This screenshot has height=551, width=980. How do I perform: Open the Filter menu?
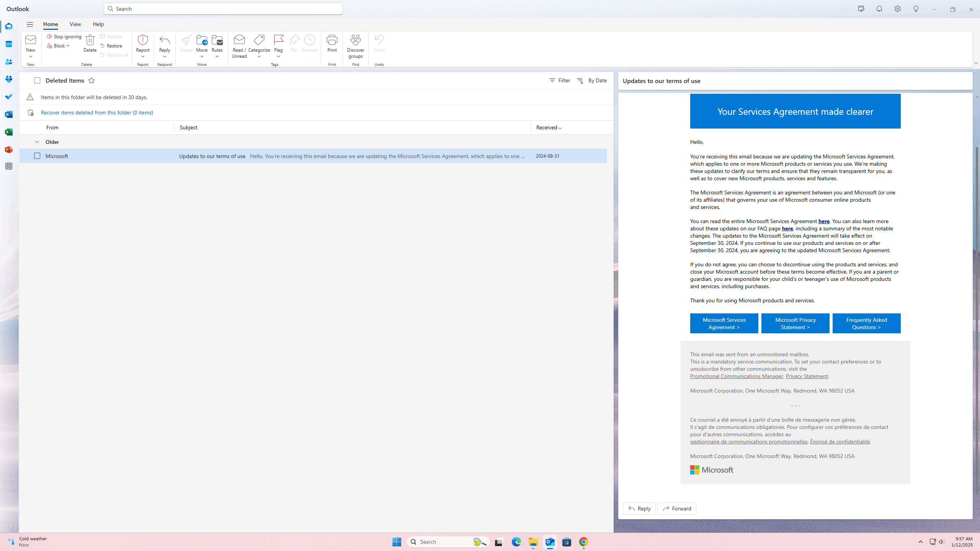(560, 80)
